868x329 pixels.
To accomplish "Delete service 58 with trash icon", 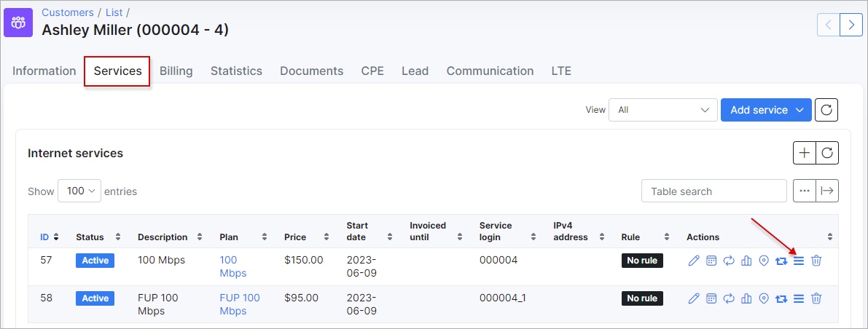I will (816, 298).
